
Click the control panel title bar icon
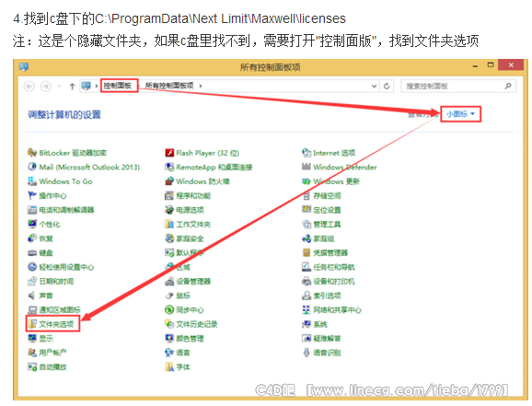coord(23,67)
